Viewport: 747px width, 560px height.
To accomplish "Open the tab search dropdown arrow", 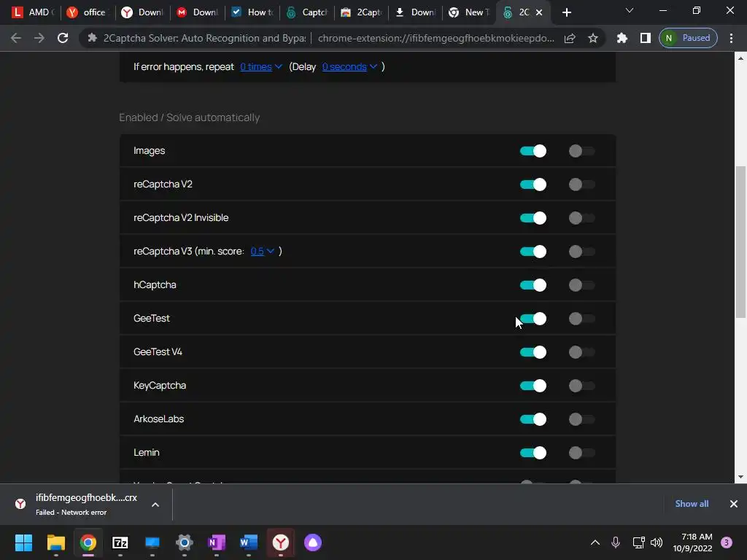I will tap(630, 10).
